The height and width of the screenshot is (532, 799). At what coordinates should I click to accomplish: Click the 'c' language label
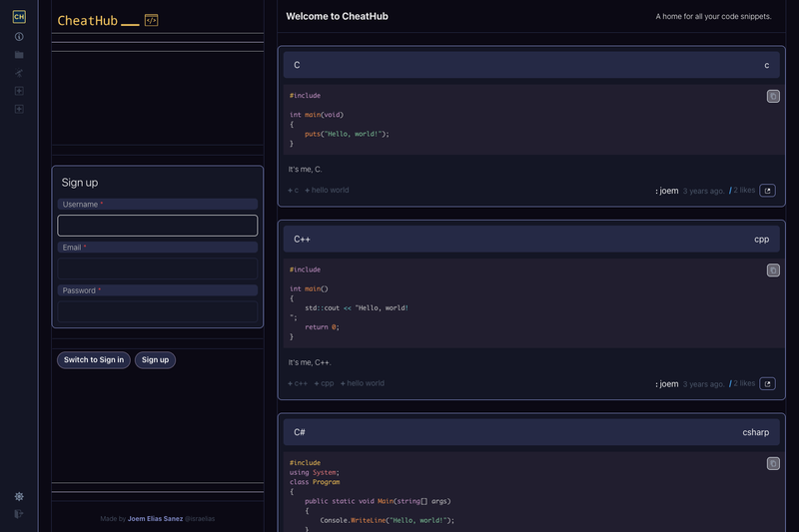click(x=766, y=65)
